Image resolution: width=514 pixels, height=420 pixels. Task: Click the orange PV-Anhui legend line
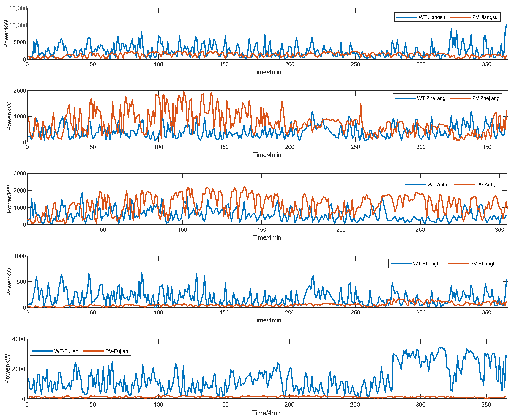[x=464, y=185]
